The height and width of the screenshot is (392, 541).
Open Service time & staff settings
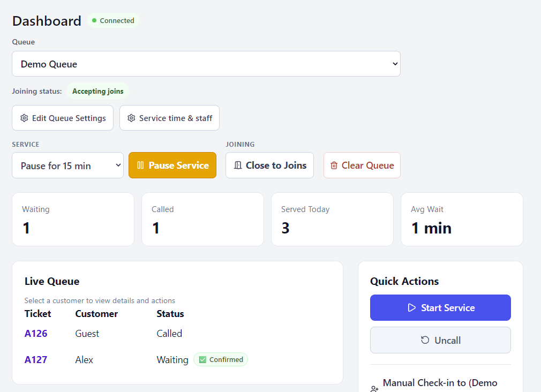coord(169,118)
